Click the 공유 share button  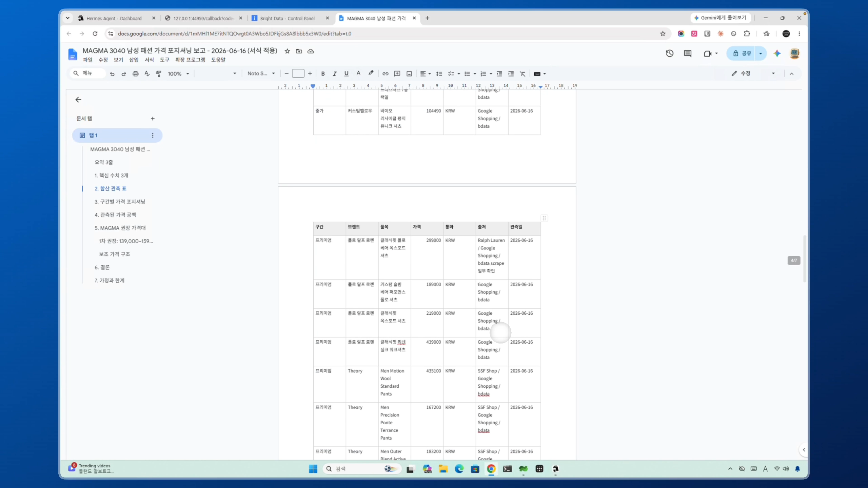coord(742,53)
